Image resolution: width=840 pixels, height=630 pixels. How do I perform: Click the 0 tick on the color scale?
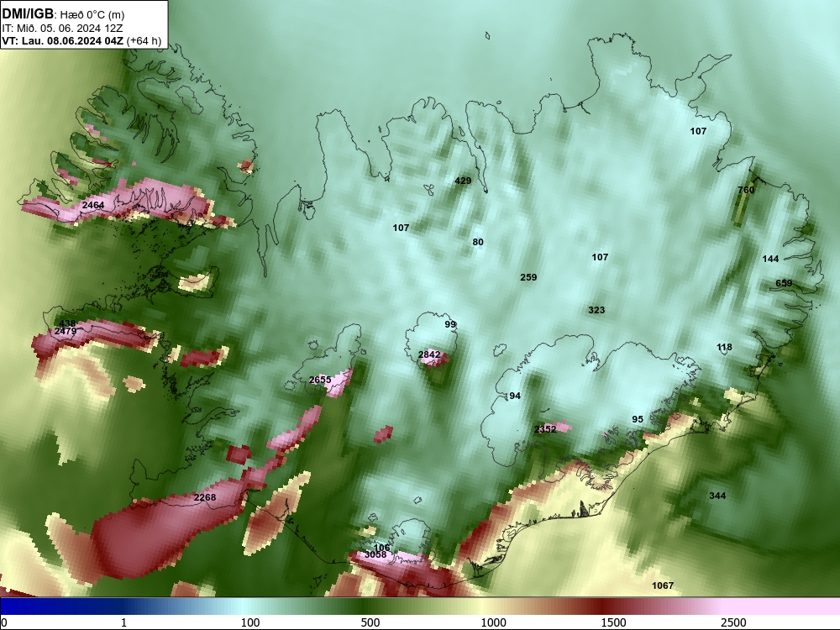[4, 622]
